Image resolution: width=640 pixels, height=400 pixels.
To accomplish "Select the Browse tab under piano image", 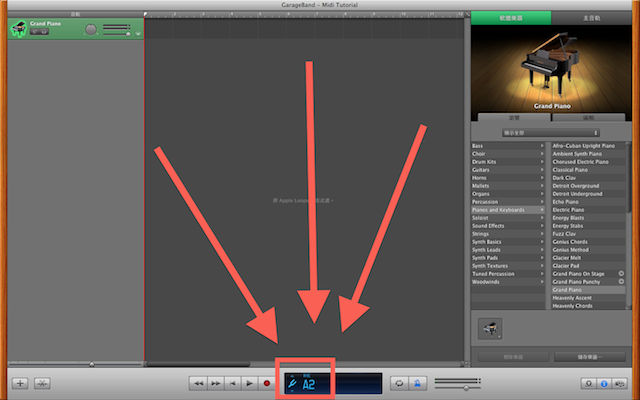I will click(514, 118).
